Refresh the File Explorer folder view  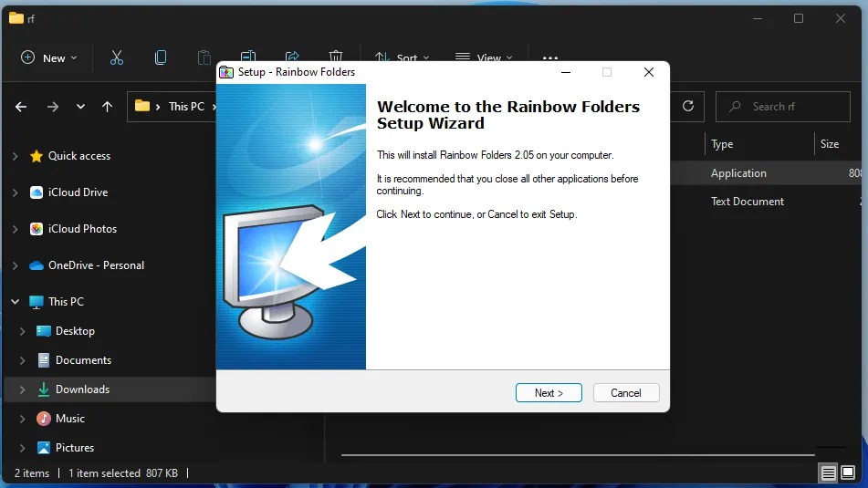pyautogui.click(x=688, y=106)
